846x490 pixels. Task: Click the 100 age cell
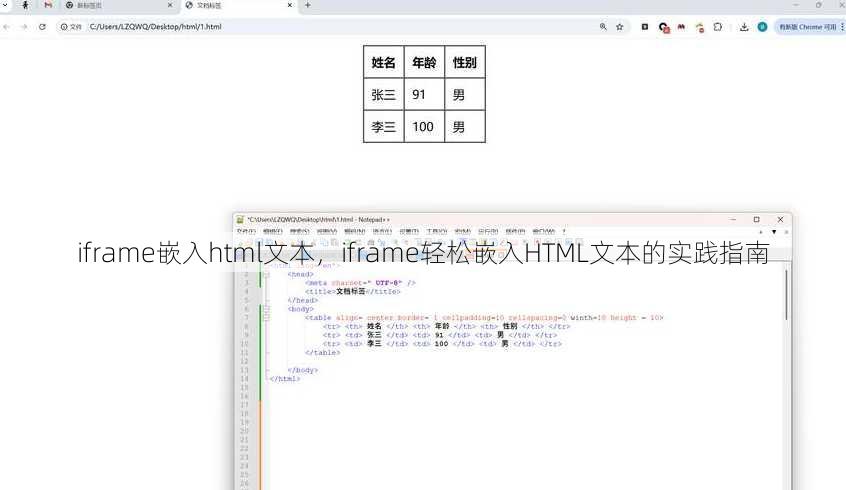(x=424, y=127)
